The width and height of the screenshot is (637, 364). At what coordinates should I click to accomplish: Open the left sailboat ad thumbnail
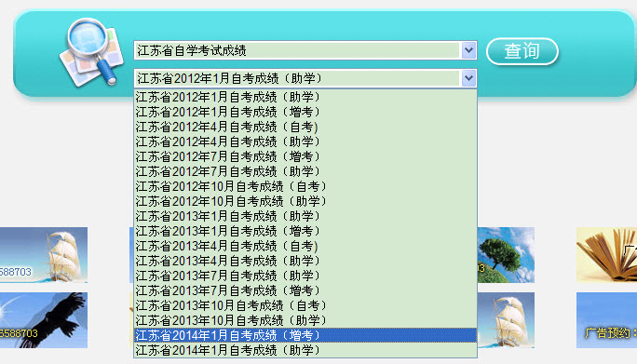[x=44, y=255]
